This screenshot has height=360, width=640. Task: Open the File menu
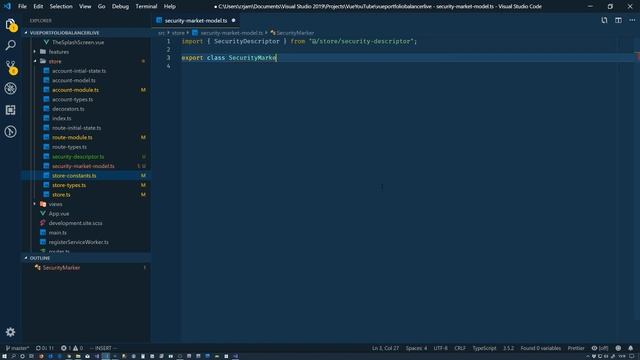coord(22,7)
